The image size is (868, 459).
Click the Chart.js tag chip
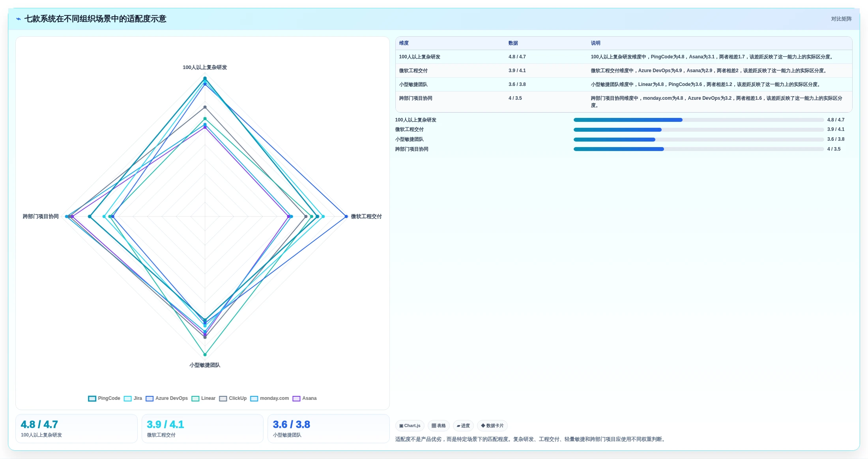410,425
